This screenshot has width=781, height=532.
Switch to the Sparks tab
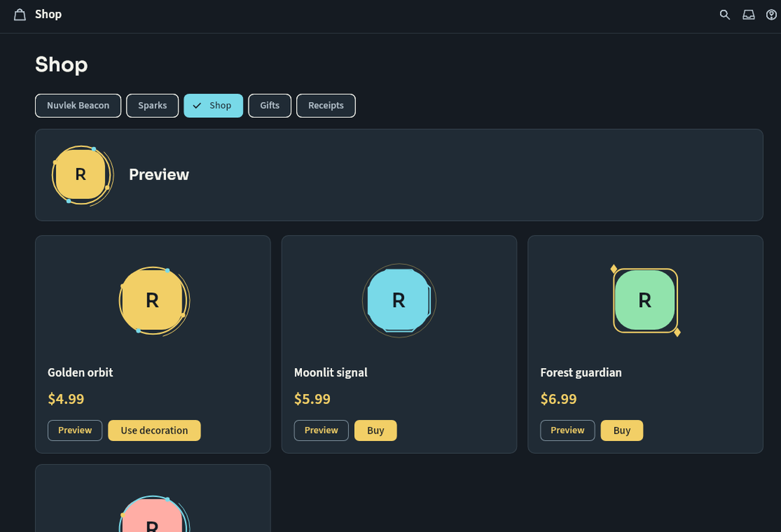152,105
